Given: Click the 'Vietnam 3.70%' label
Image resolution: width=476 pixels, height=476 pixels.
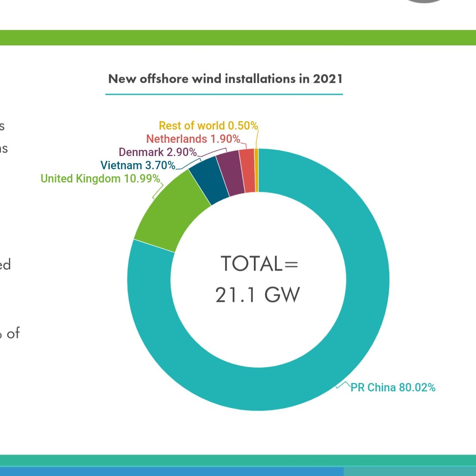Looking at the screenshot, I should (137, 165).
